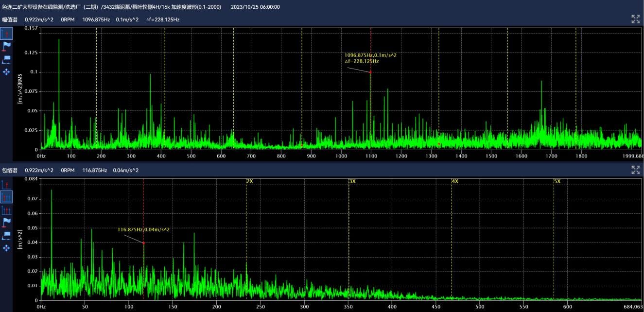This screenshot has height=312, width=644.
Task: Click the 116.875Hz envelope cursor marker point
Action: pos(143,243)
